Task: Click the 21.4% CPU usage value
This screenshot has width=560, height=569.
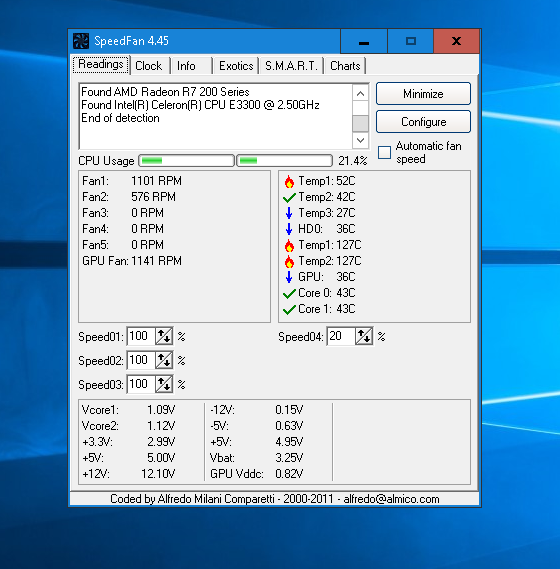Action: tap(352, 160)
